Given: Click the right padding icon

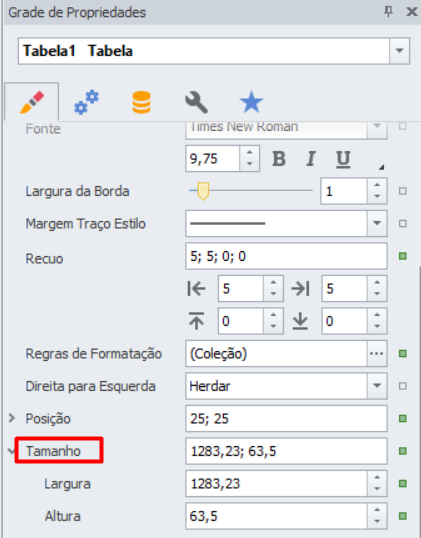Looking at the screenshot, I should coord(301,288).
